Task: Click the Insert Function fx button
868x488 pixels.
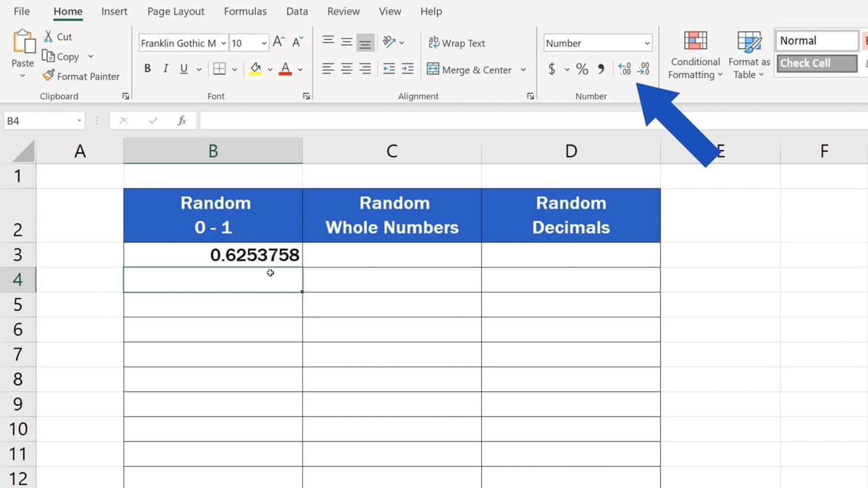Action: 181,120
